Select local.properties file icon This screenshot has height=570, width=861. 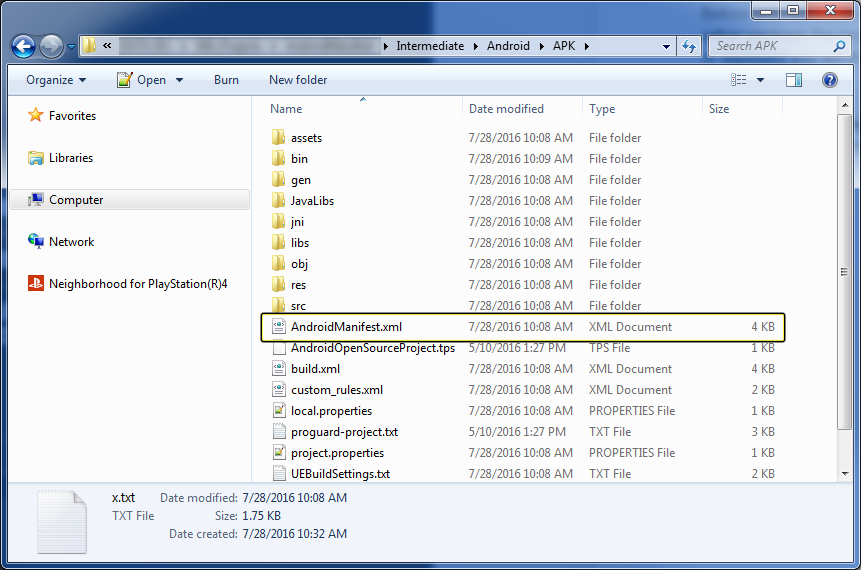click(279, 411)
